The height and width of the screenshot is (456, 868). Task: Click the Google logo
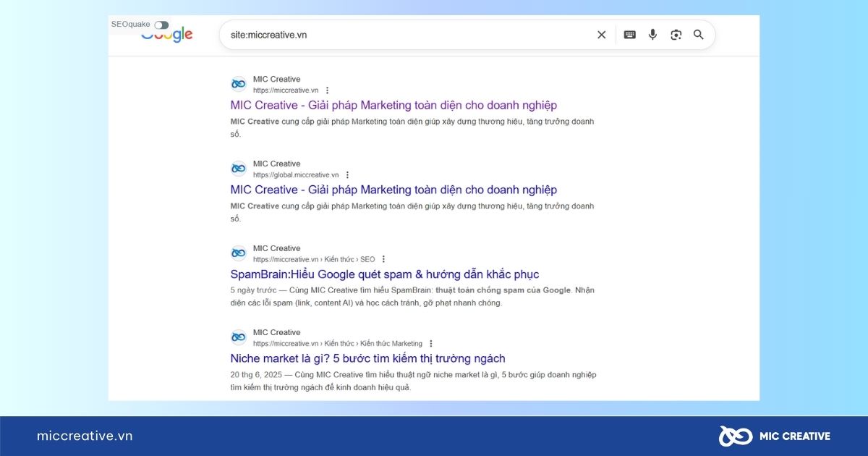167,35
